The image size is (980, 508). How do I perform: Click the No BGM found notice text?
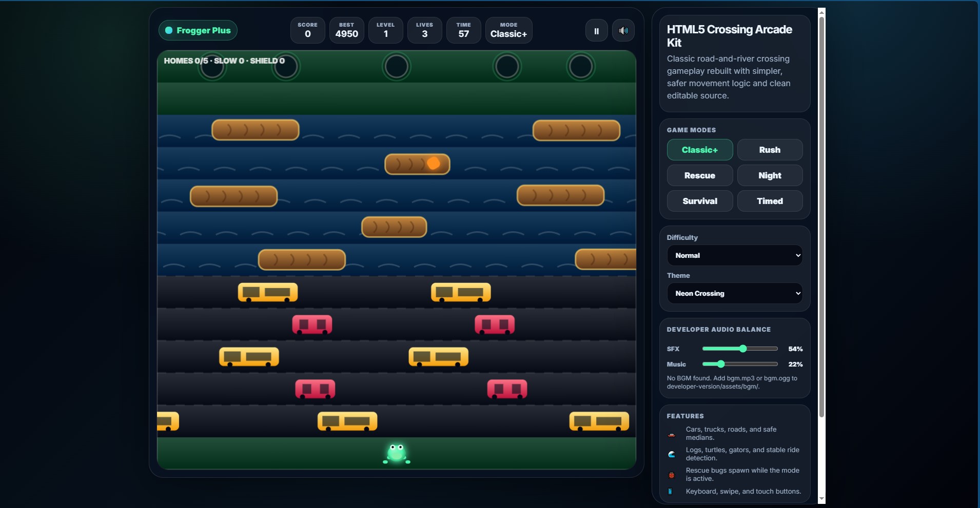(732, 382)
